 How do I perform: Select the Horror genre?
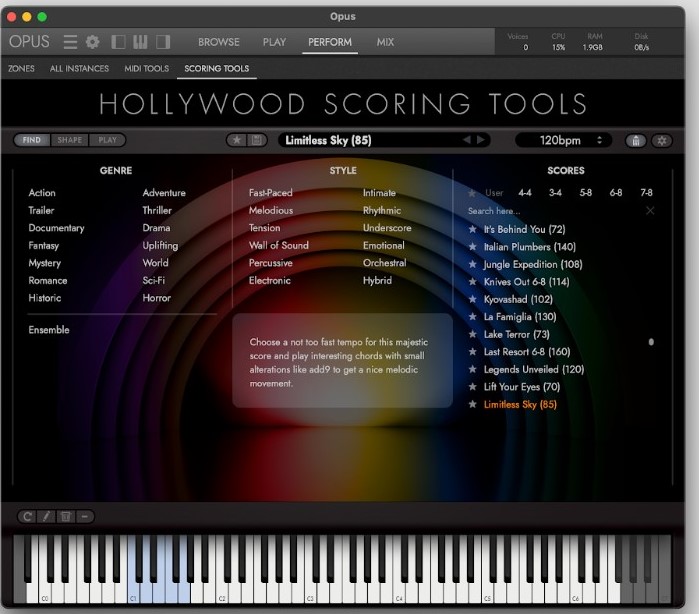(x=156, y=298)
